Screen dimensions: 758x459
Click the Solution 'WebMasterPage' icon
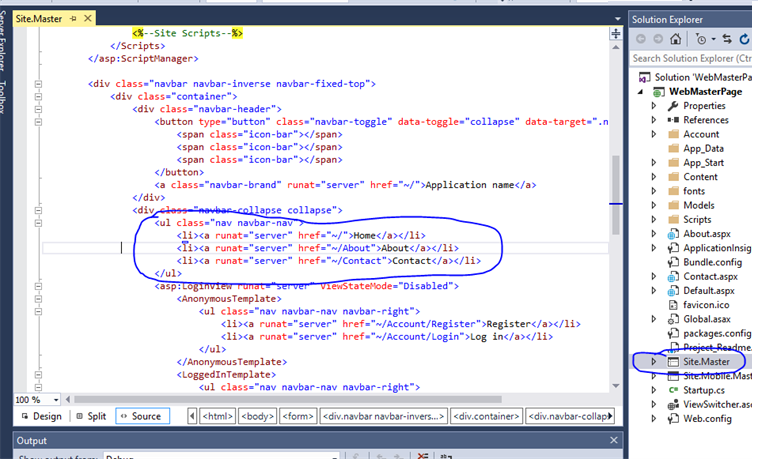point(644,77)
